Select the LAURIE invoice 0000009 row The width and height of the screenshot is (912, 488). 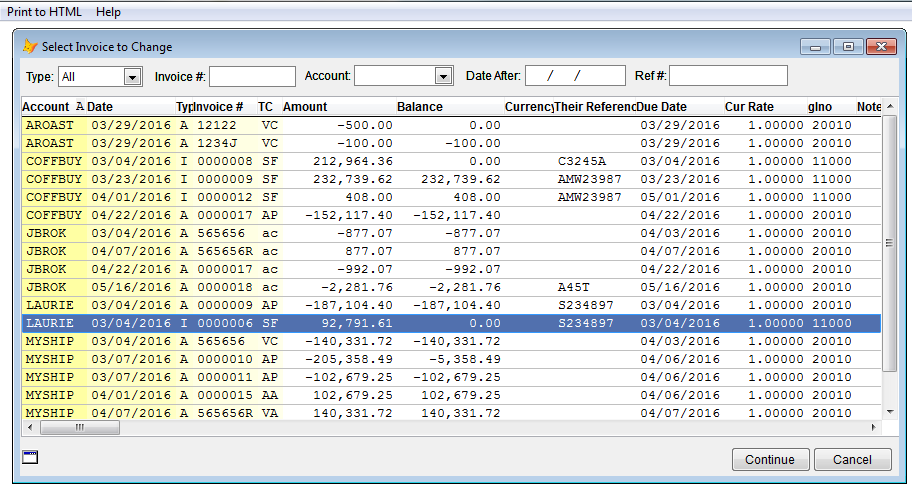[451, 305]
